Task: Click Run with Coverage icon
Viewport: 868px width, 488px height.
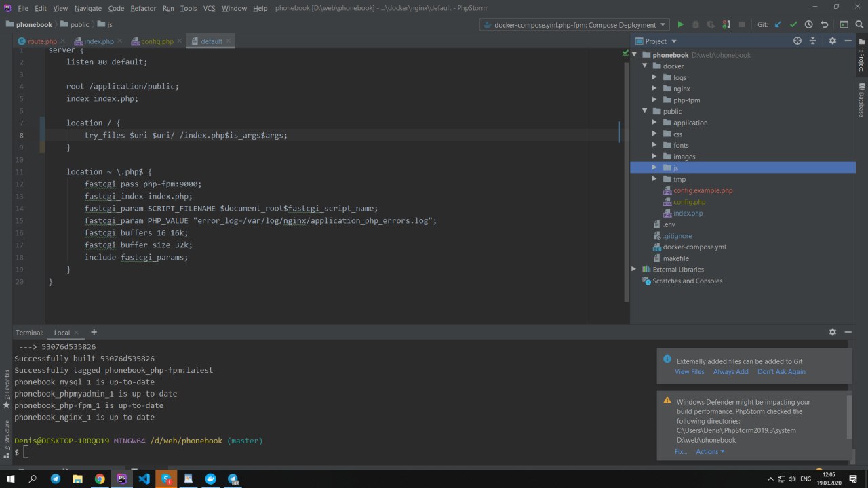Action: (711, 24)
